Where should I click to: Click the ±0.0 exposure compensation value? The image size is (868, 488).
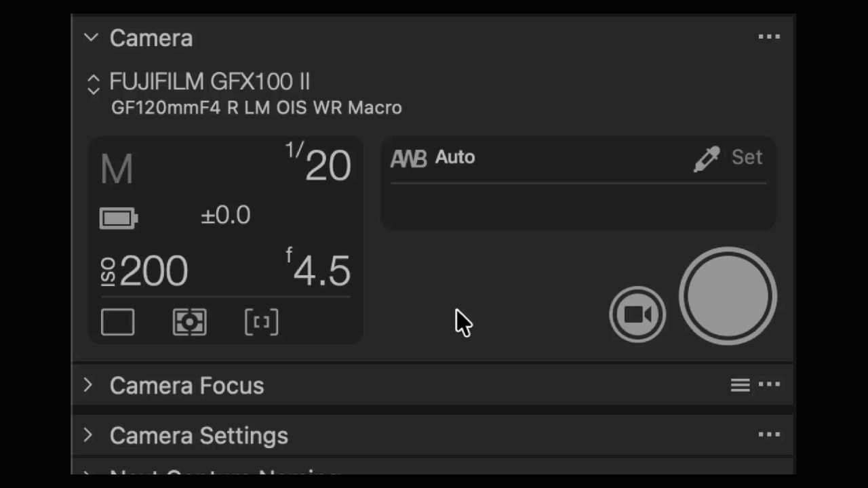pos(226,216)
